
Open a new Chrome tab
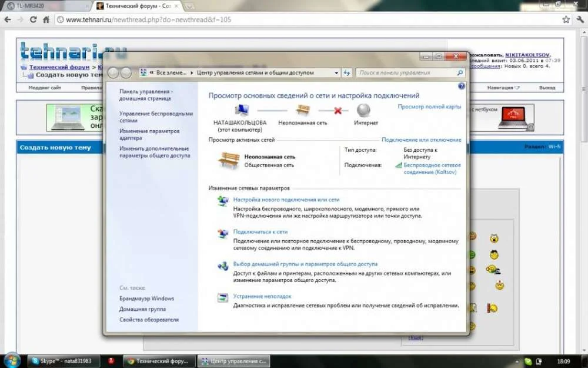tap(190, 6)
